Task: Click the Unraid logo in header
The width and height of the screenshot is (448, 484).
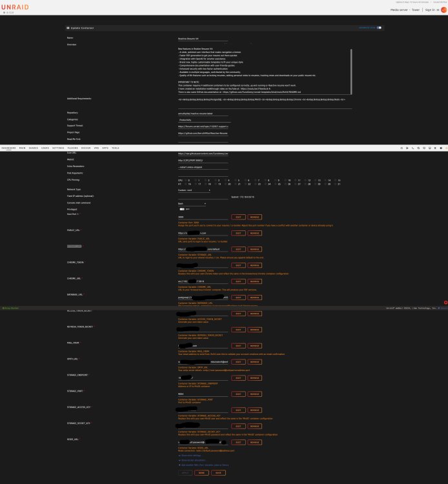Action: click(15, 7)
